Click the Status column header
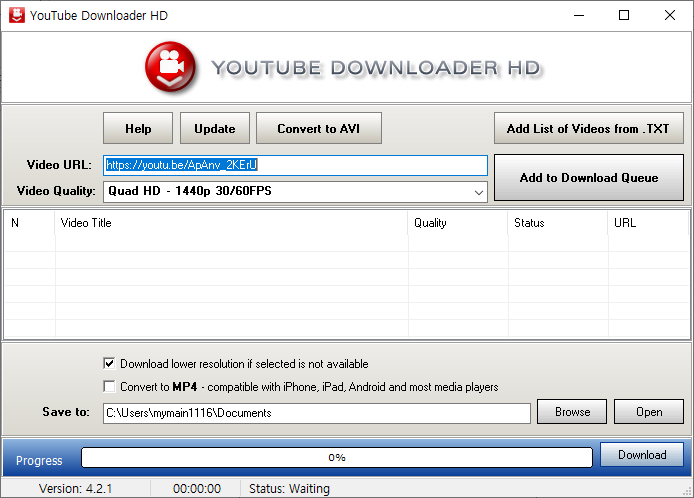Screen dimensions: 694x498 coord(558,223)
